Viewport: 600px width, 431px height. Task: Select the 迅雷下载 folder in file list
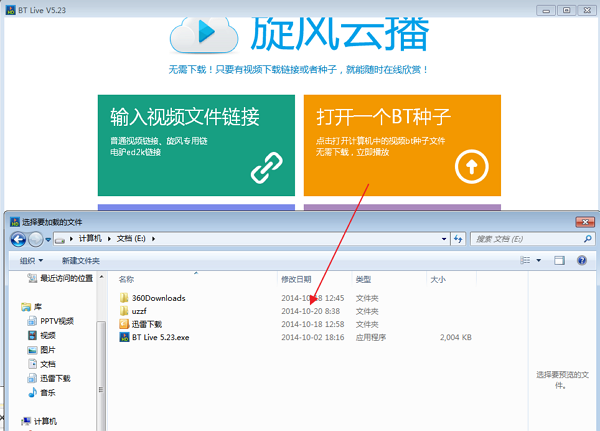(147, 324)
